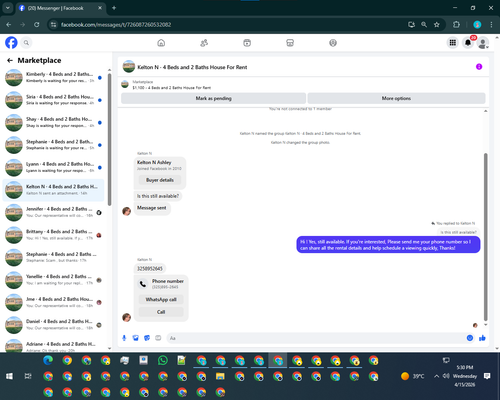Click the purple 'Yes, still available' reply bubble
The image size is (500, 400).
tap(388, 245)
